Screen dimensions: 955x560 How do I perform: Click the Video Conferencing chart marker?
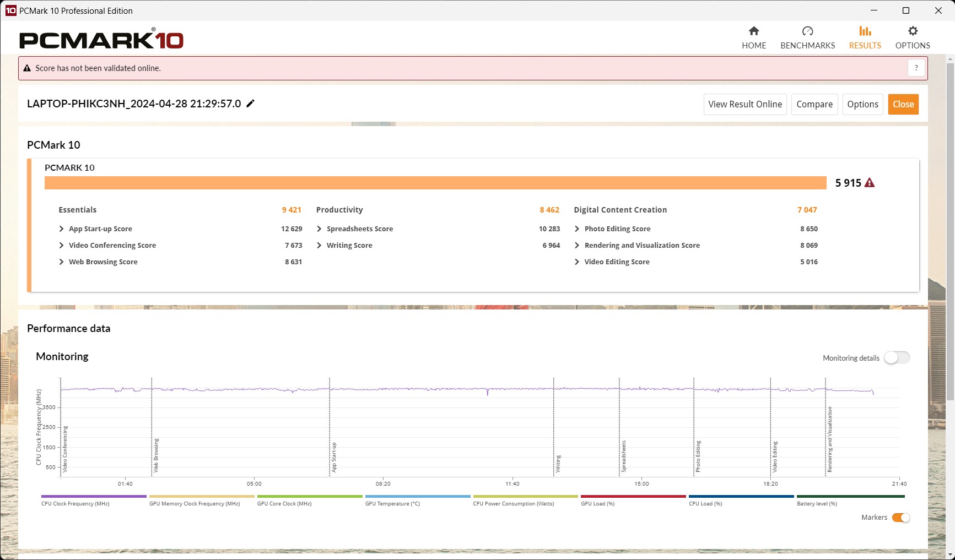tap(65, 449)
